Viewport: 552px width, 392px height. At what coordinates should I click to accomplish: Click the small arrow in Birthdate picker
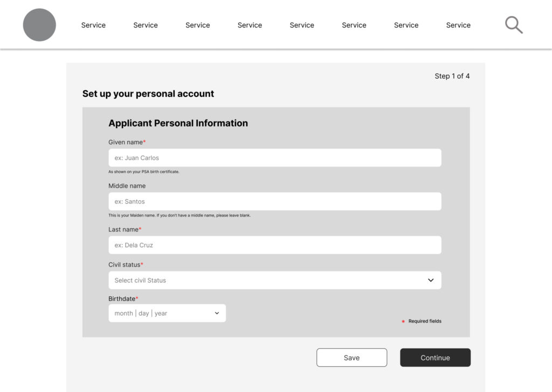(x=217, y=313)
